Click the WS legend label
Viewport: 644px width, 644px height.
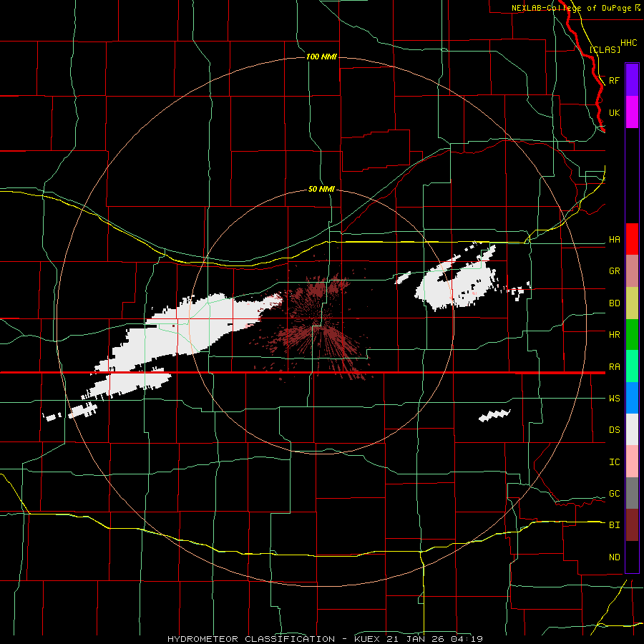pos(615,399)
